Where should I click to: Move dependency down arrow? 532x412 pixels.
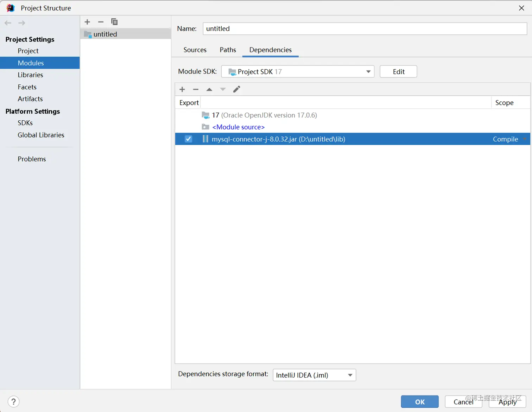223,89
